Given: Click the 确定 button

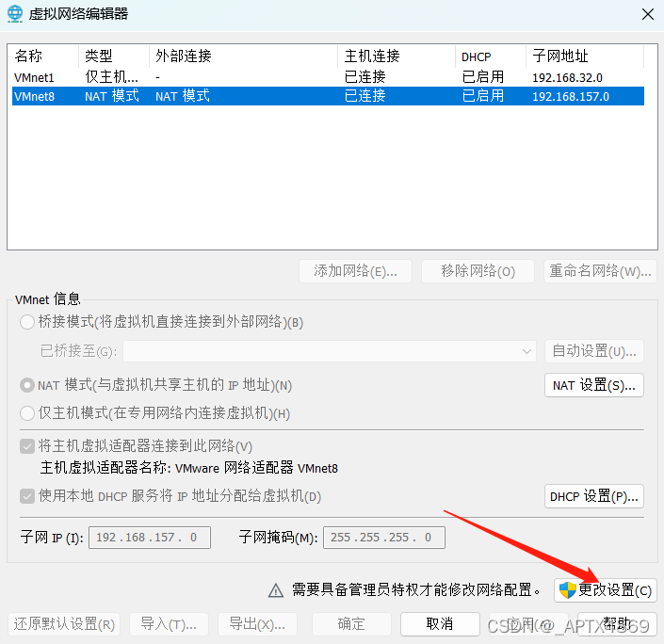Looking at the screenshot, I should pyautogui.click(x=351, y=624).
